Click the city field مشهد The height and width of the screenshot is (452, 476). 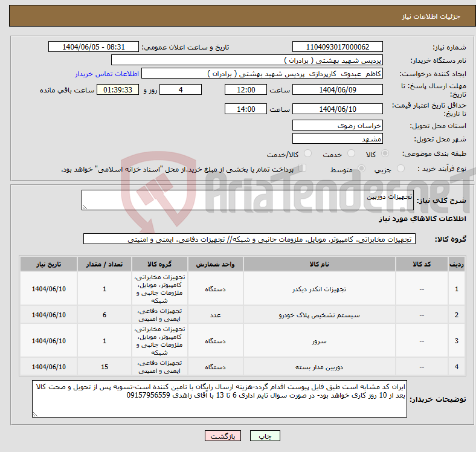337,138
